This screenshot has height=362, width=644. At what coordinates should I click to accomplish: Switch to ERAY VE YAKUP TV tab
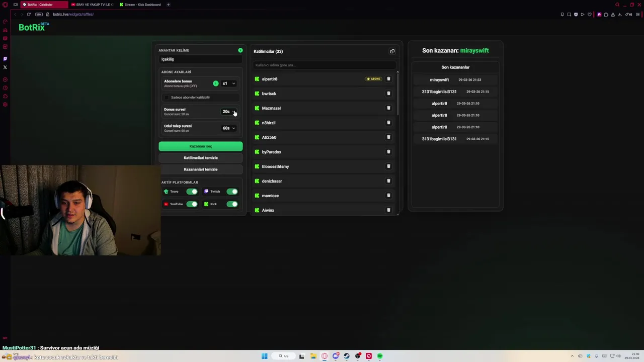[x=92, y=5]
